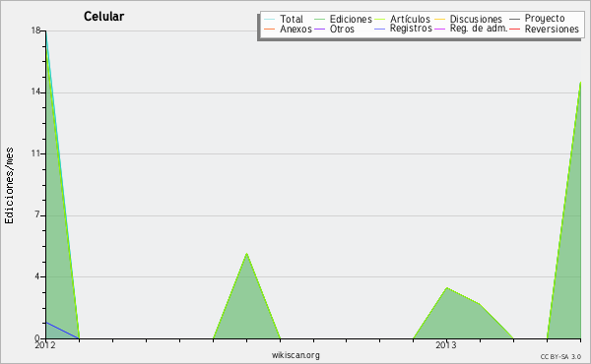
Task: Click the blue Registros legend color line
Action: (x=380, y=29)
